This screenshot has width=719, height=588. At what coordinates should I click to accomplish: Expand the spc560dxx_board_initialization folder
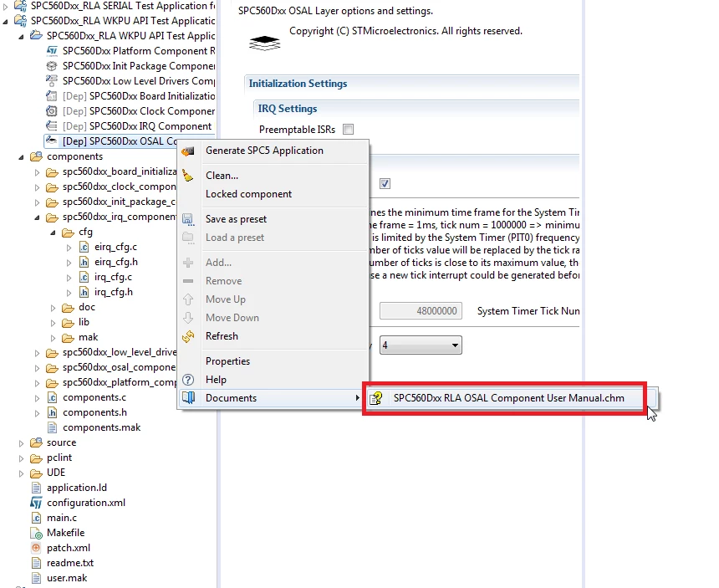point(37,172)
